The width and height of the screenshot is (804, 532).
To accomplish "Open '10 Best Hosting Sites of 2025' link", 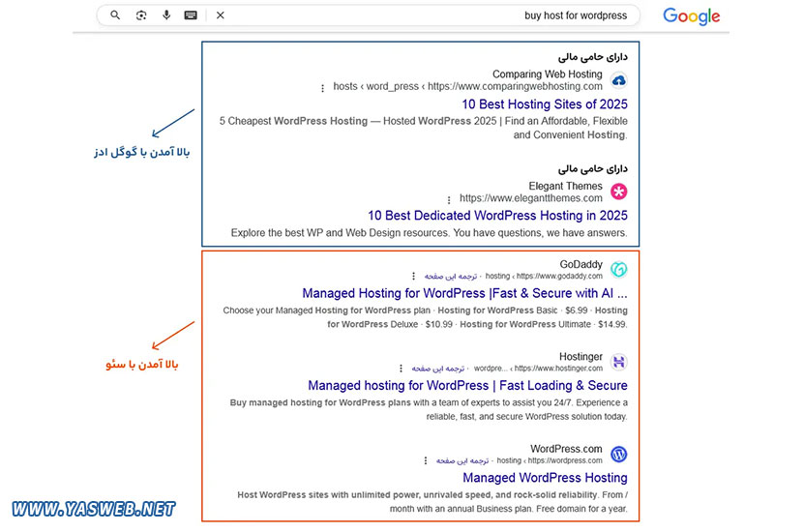I will [545, 104].
